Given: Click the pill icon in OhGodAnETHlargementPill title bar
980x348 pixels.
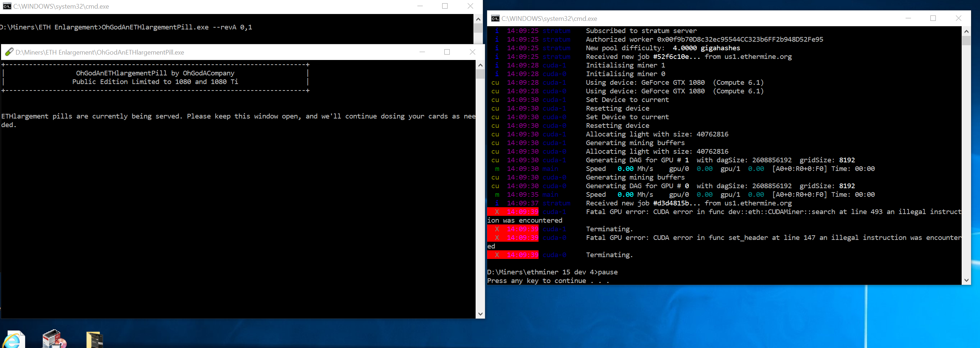Looking at the screenshot, I should [9, 52].
